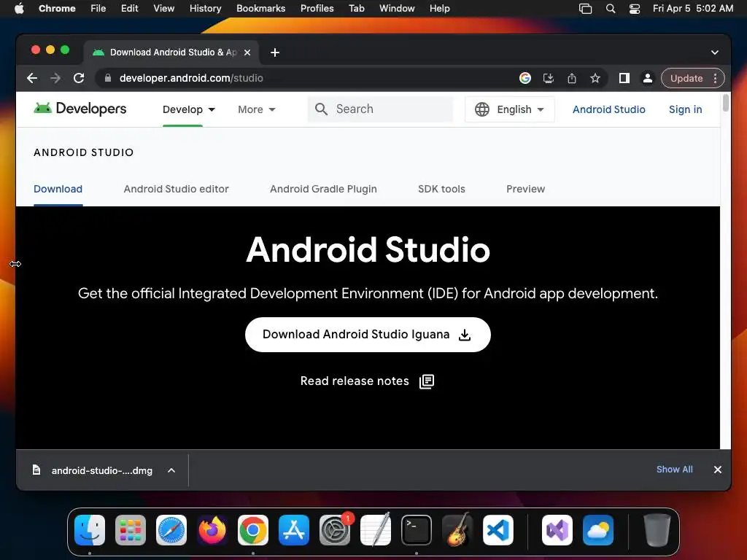The width and height of the screenshot is (747, 560).
Task: Launch Visual Studio from the Dock
Action: point(557,530)
